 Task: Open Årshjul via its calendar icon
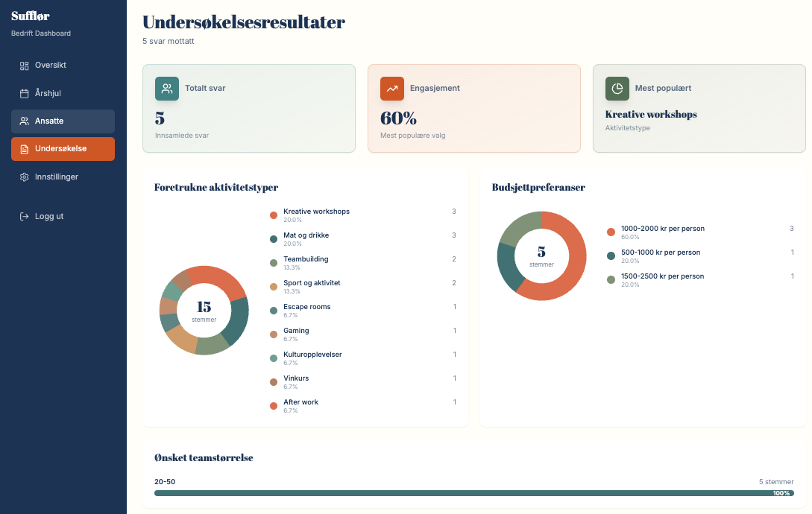pos(23,93)
